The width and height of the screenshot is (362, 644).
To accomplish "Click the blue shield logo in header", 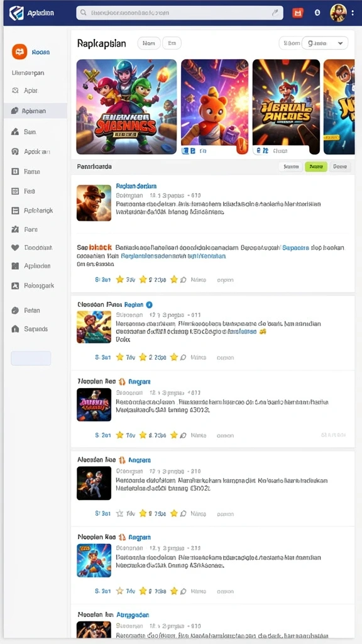I will [16, 13].
